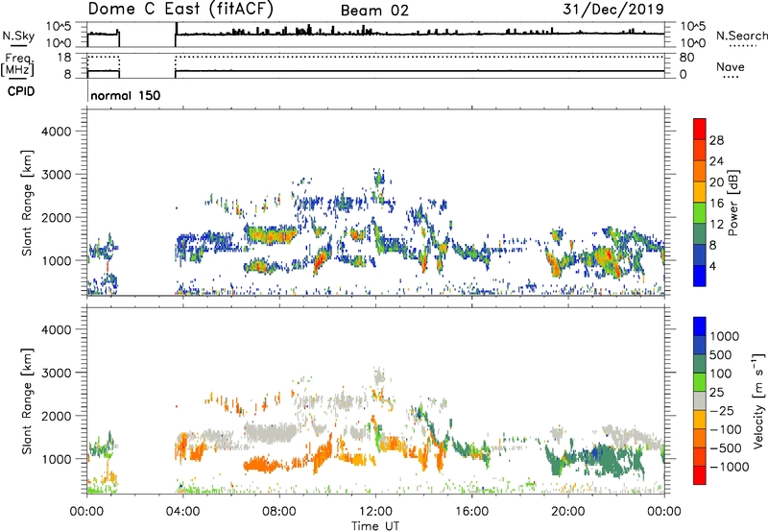This screenshot has height=532, width=768.
Task: Click the '1000' Velocity colorbar tick label
Action: pyautogui.click(x=725, y=336)
